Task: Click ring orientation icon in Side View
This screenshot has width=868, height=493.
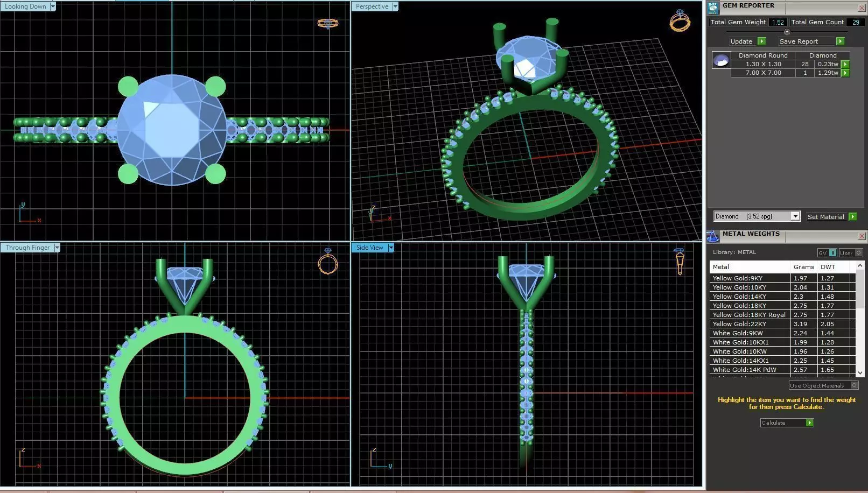Action: point(679,262)
